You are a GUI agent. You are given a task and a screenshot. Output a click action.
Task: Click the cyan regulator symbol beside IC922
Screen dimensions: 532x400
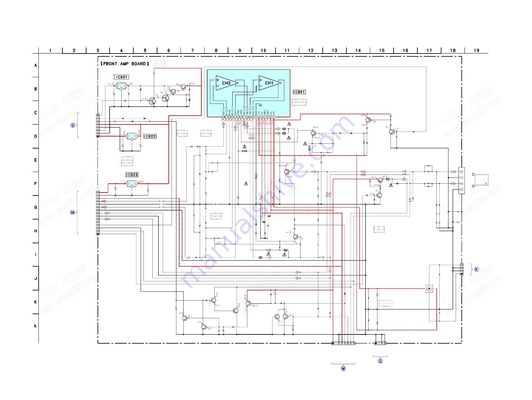132,137
